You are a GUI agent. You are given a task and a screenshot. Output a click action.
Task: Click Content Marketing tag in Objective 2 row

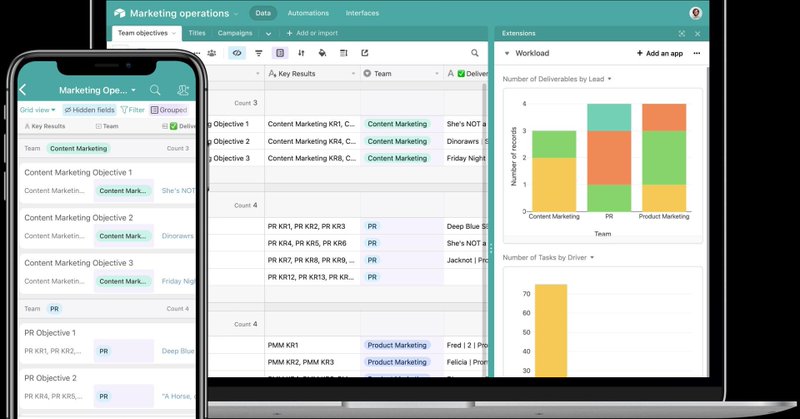point(397,141)
